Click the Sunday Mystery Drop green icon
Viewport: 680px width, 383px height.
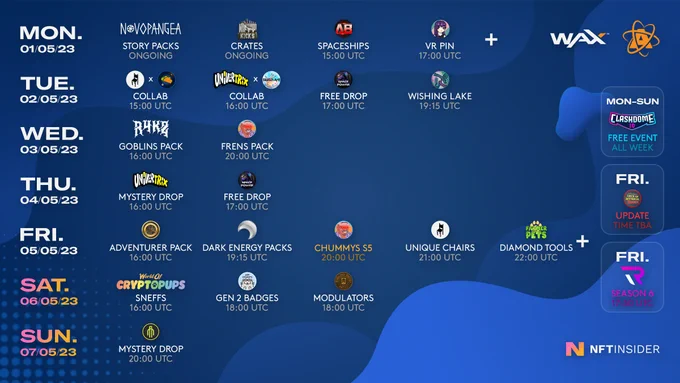pyautogui.click(x=150, y=332)
